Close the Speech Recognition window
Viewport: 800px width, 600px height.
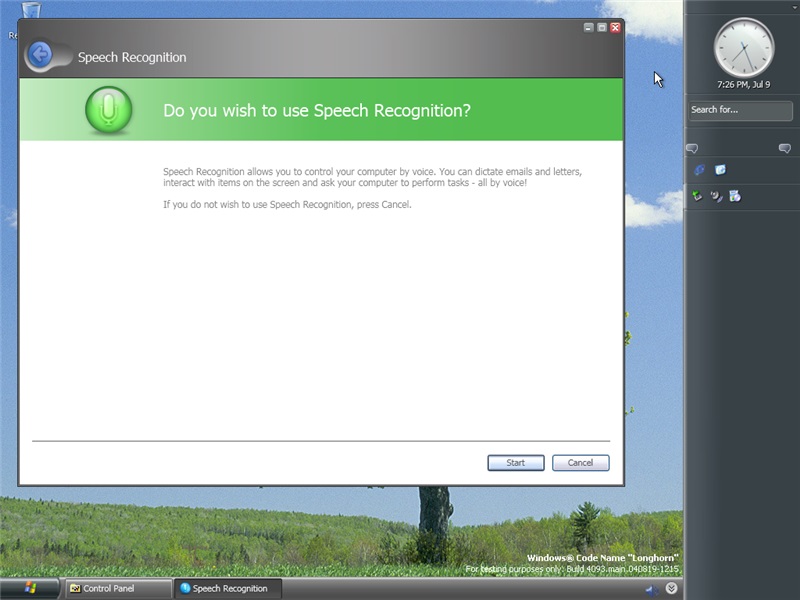(x=615, y=28)
